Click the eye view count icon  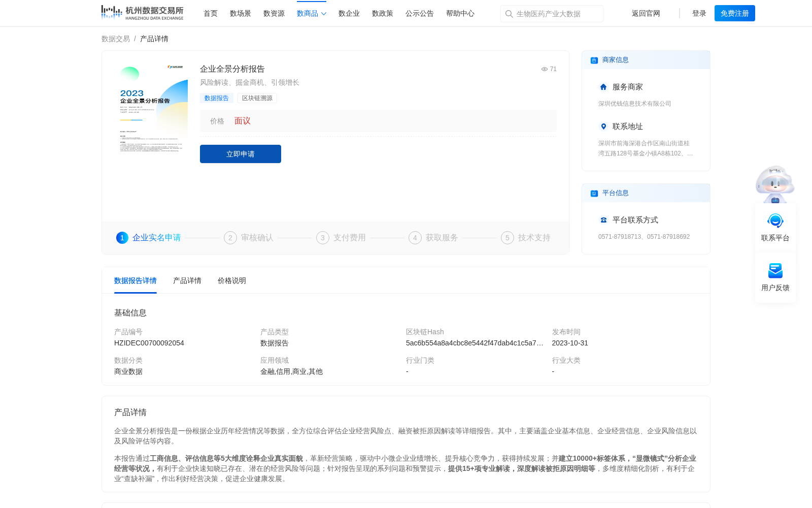click(x=545, y=69)
